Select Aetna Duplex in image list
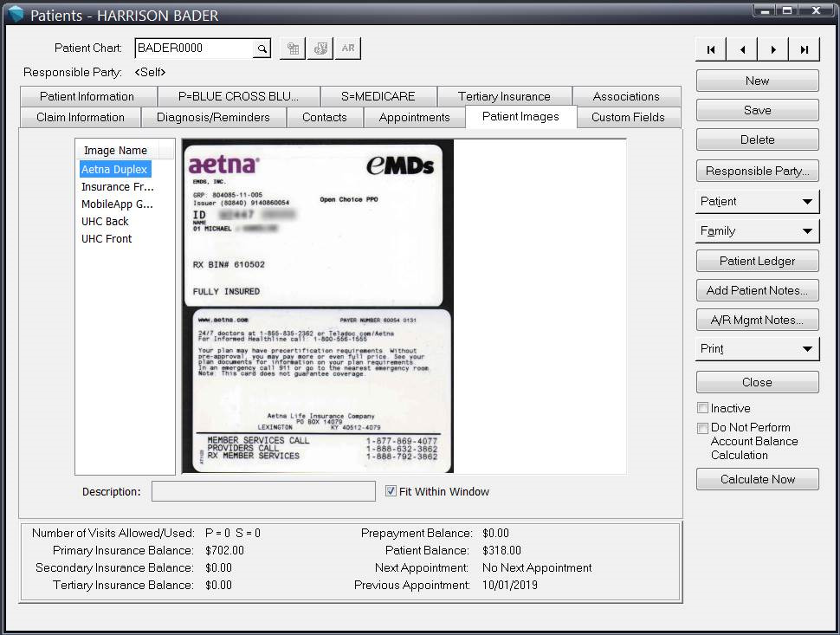Screen dimensions: 840x635 (x=114, y=169)
